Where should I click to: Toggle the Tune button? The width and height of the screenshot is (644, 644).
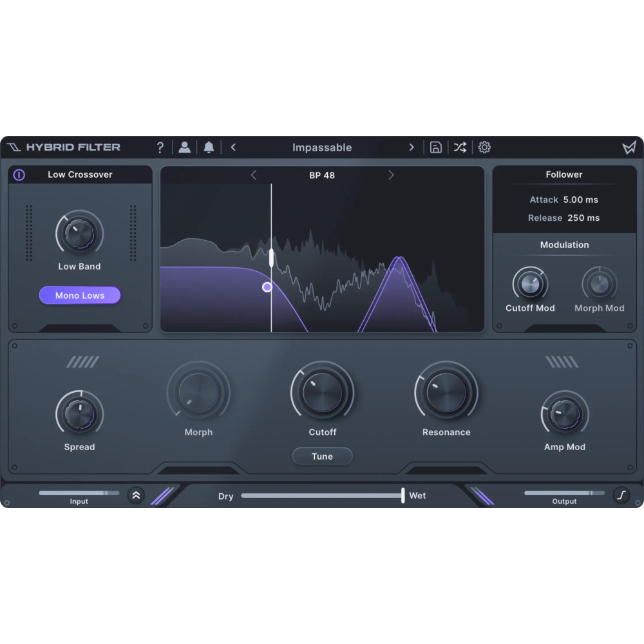[322, 457]
